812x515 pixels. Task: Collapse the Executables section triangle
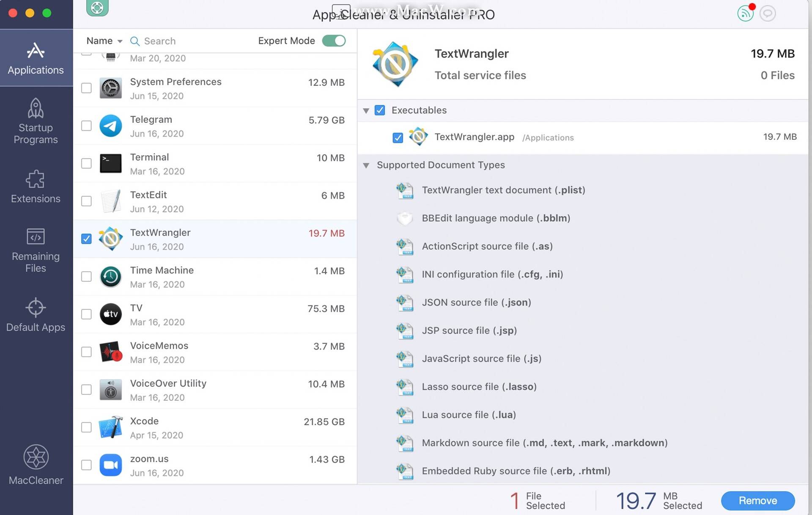366,110
